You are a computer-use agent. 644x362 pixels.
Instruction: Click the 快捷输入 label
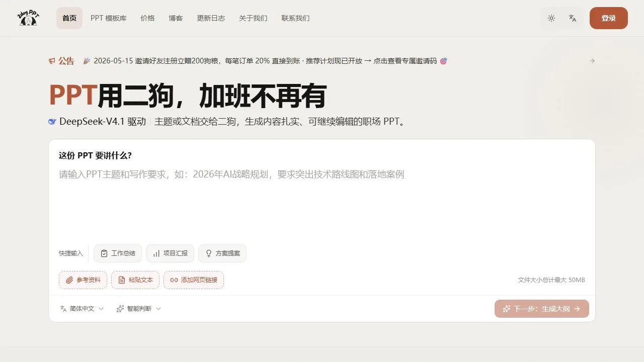click(71, 253)
